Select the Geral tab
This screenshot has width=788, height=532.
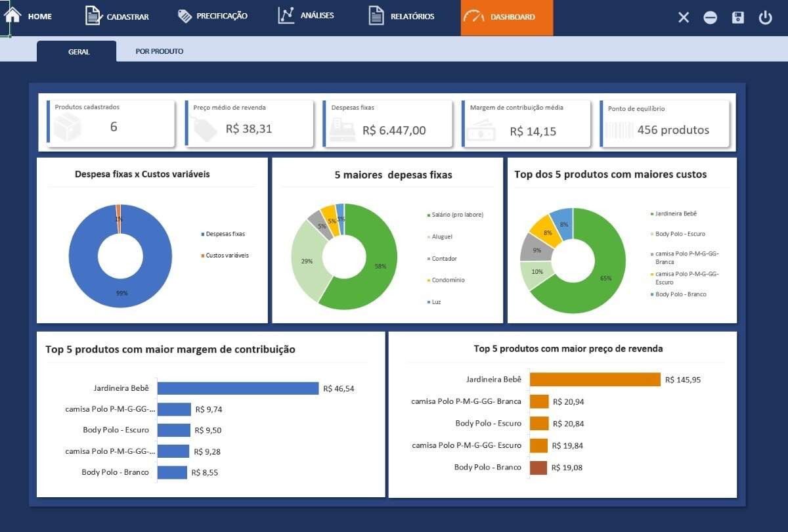coord(79,51)
